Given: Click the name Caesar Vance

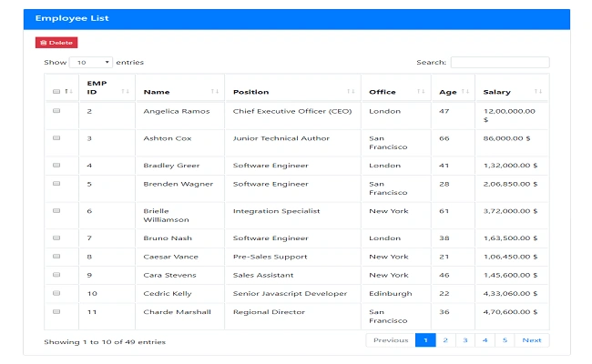Looking at the screenshot, I should point(170,257).
